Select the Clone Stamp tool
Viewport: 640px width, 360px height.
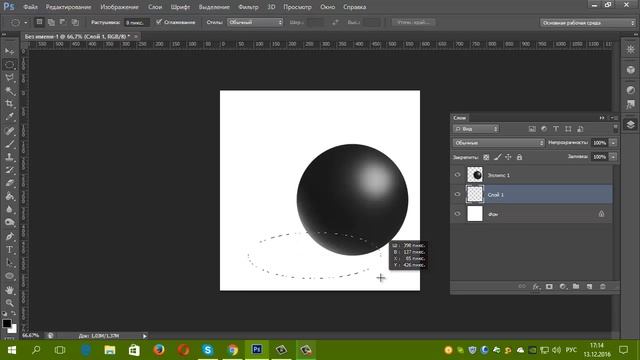(9, 157)
